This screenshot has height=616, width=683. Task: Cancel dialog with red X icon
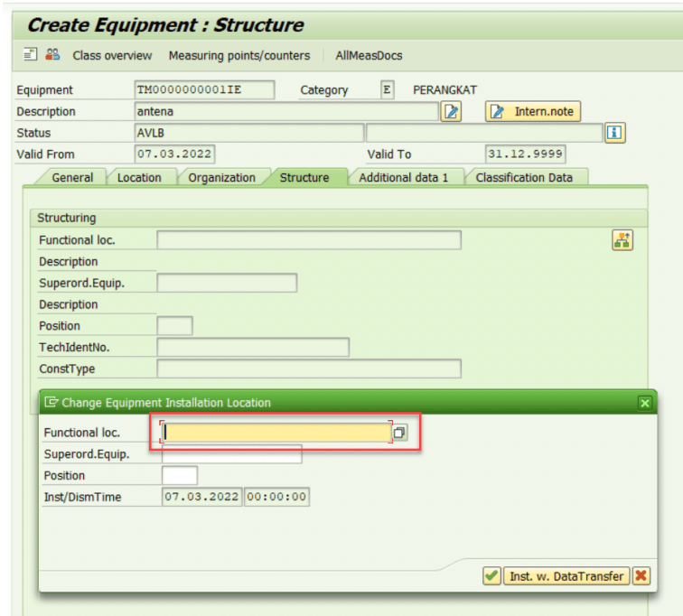click(x=641, y=575)
